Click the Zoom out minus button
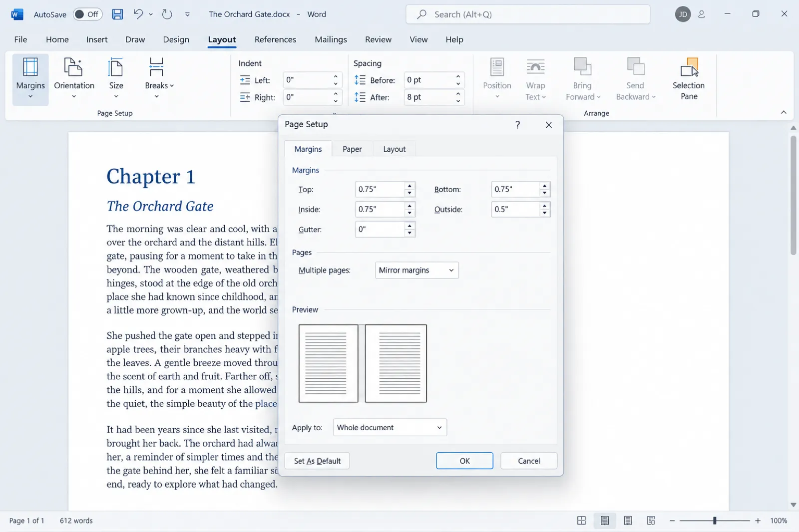This screenshot has width=799, height=532. 672,521
